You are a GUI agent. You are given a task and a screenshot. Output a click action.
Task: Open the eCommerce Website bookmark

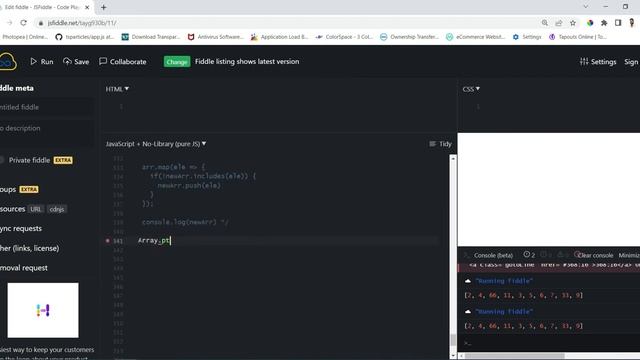click(476, 37)
